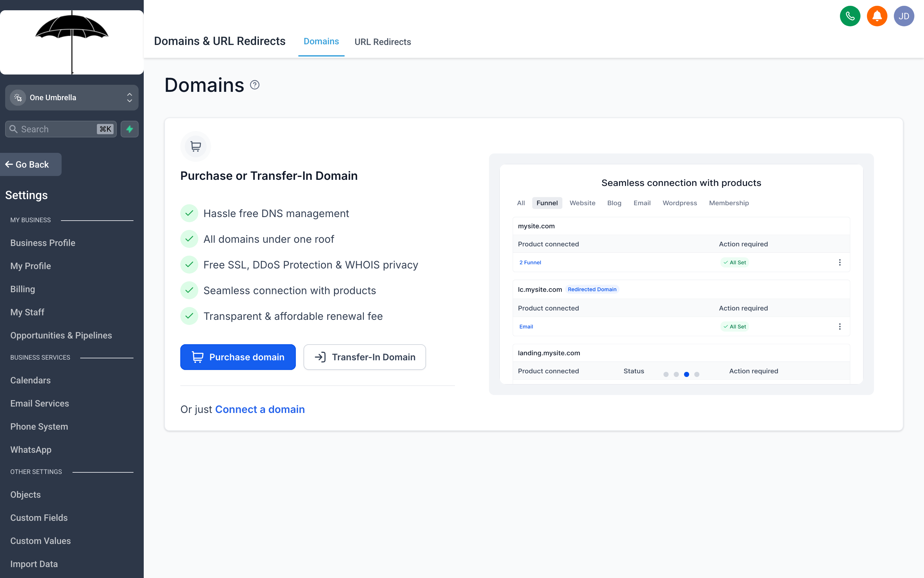Screen dimensions: 924x578
Task: Open three-dot menu for mysite.com row
Action: (840, 262)
